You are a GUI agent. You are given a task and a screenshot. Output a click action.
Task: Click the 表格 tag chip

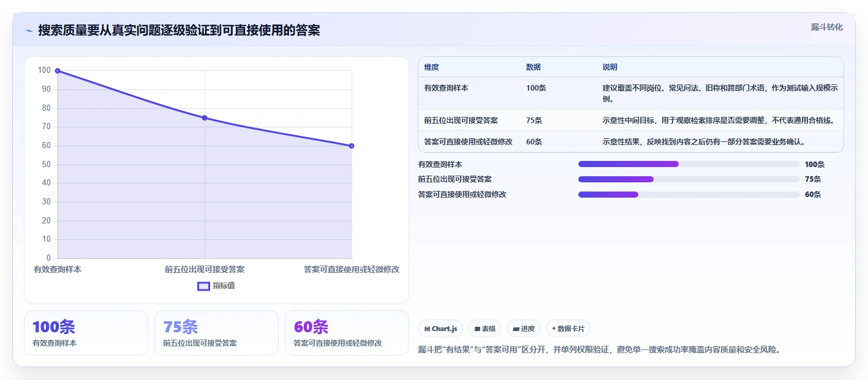[x=485, y=329]
